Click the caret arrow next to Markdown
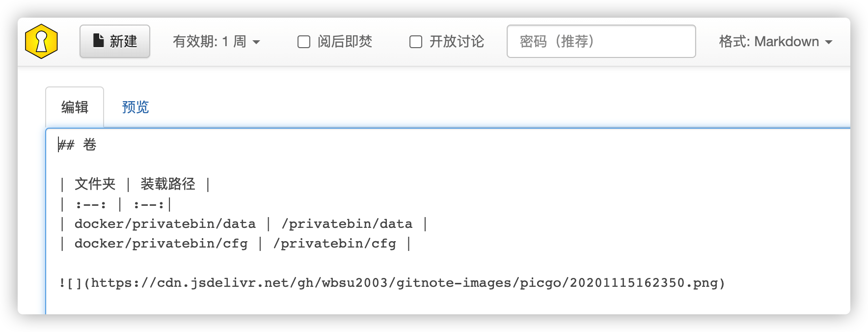Screen dimensions: 868x332 [x=829, y=42]
